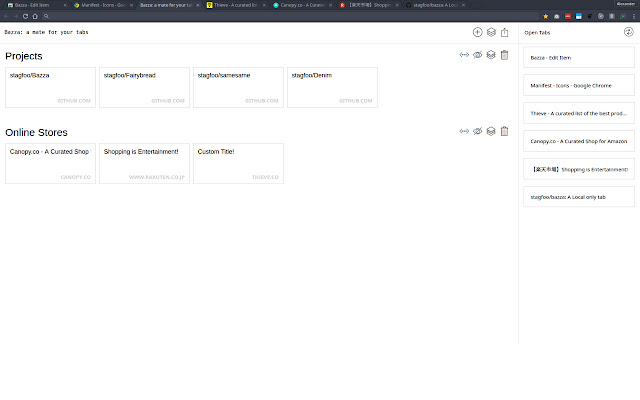
Task: Switch to the Rakuten Shopping browser tab
Action: (367, 5)
